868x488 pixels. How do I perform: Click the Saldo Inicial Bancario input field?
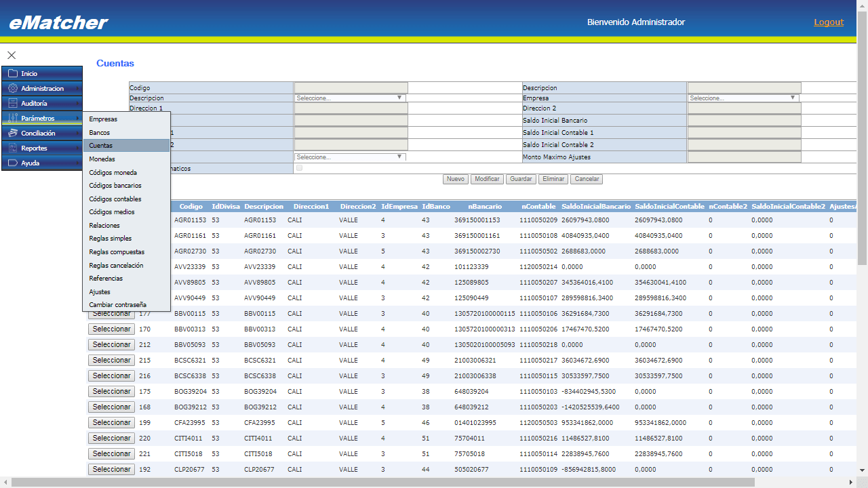click(x=744, y=121)
